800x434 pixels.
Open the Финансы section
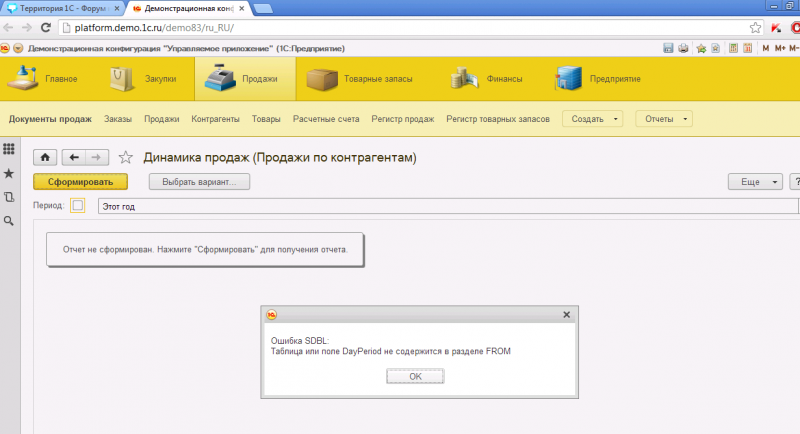(487, 79)
